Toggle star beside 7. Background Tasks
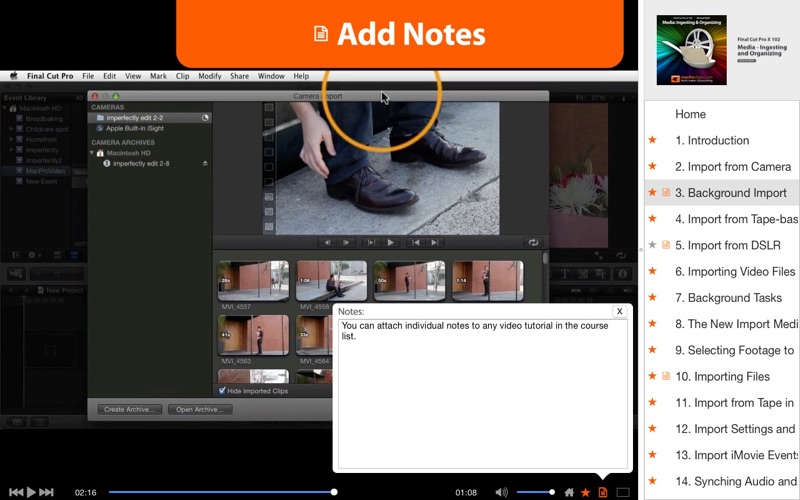The image size is (800, 500). 652,297
